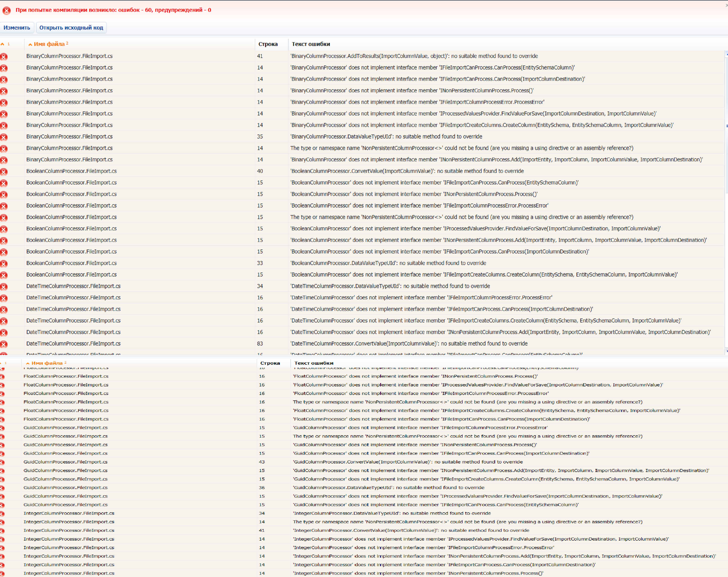Image resolution: width=728 pixels, height=577 pixels.
Task: Open source code via Открыть исходный код
Action: [71, 28]
